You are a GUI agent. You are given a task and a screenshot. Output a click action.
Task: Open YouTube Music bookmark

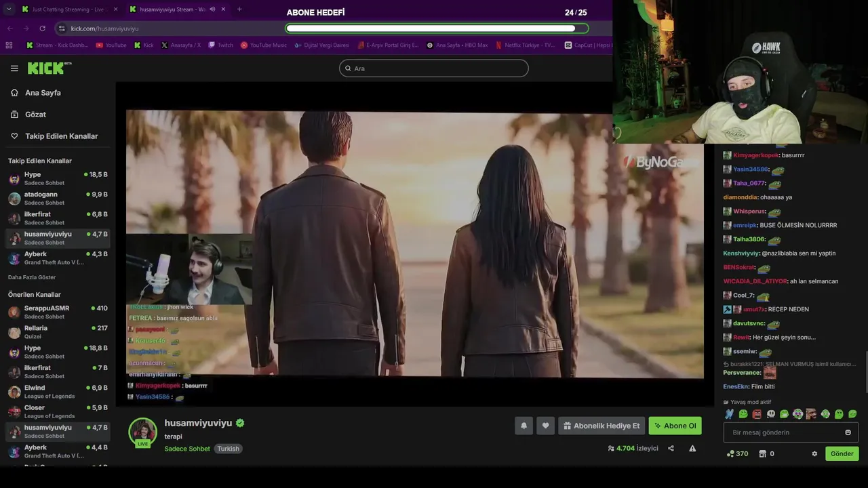pyautogui.click(x=264, y=45)
